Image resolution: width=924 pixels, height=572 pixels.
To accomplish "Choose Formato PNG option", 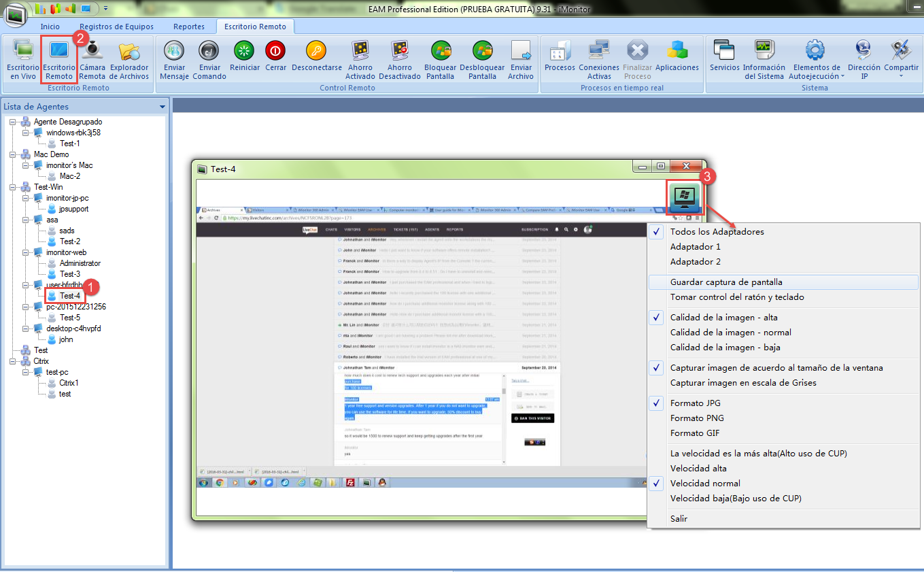I will click(697, 418).
